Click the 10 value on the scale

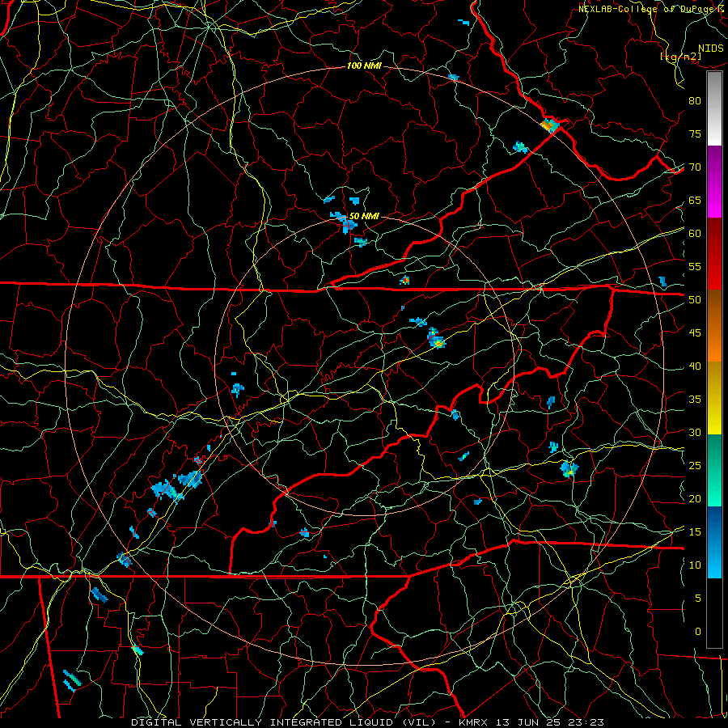pos(695,565)
